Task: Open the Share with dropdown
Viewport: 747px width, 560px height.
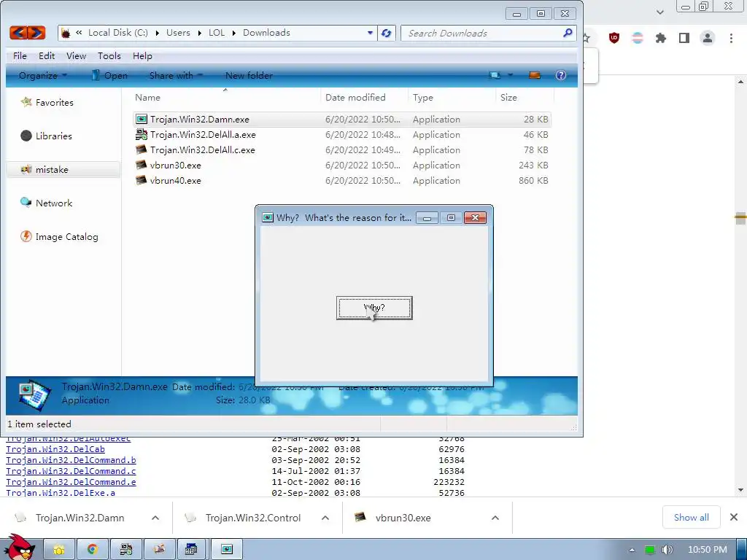Action: pos(177,75)
